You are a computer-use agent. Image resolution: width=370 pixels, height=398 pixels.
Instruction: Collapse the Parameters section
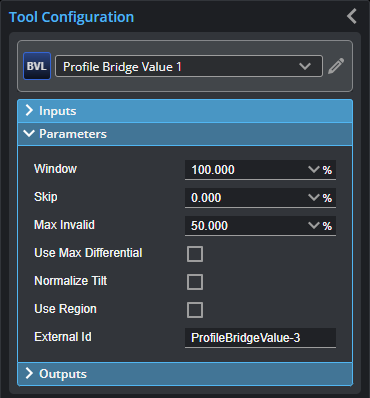(185, 134)
